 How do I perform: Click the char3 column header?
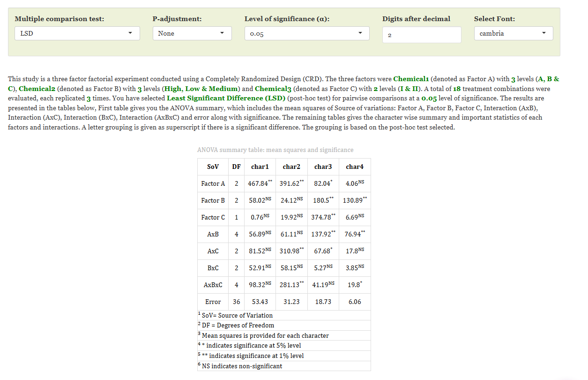(323, 167)
